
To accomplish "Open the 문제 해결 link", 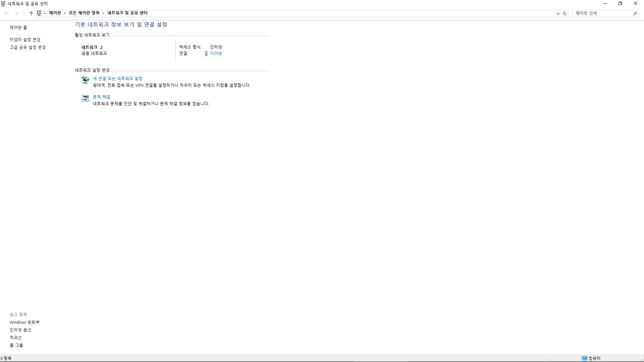I will [x=102, y=97].
